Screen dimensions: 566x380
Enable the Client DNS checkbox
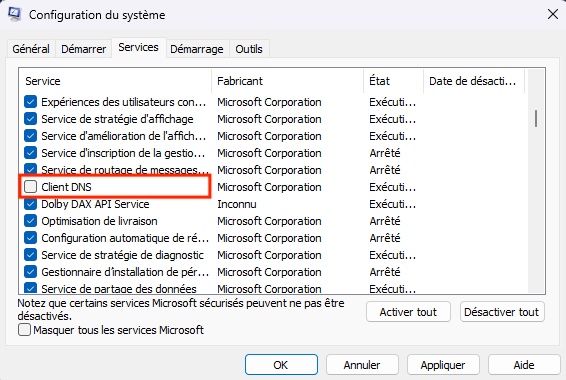[31, 187]
